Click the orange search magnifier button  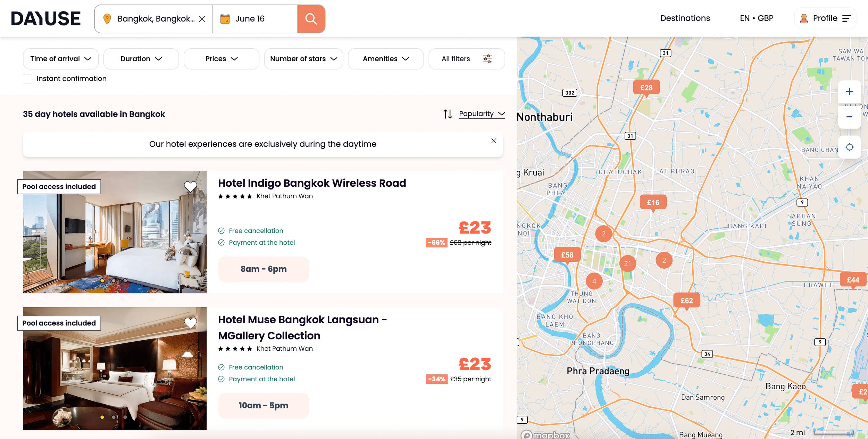click(x=311, y=19)
